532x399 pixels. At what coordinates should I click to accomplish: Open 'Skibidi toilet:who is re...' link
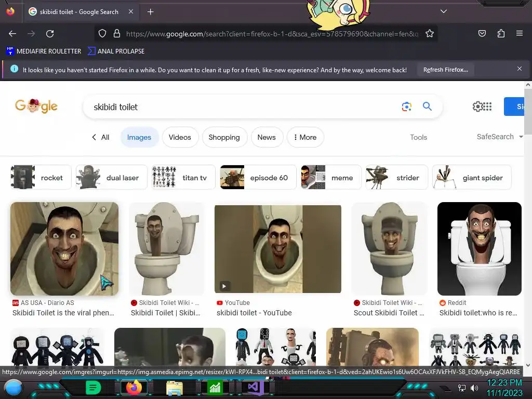pos(478,313)
